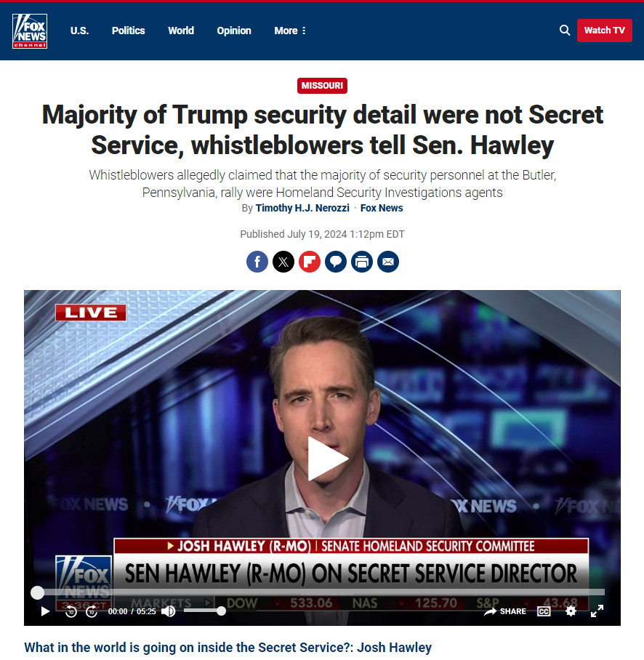Go to the Opinion section
This screenshot has width=644, height=660.
pos(234,31)
